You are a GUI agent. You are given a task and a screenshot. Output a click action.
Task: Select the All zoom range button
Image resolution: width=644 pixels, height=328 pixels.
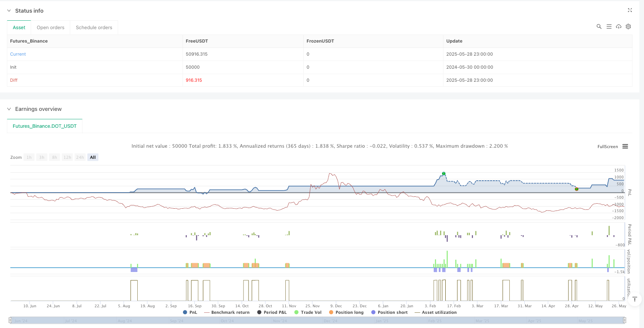[93, 157]
